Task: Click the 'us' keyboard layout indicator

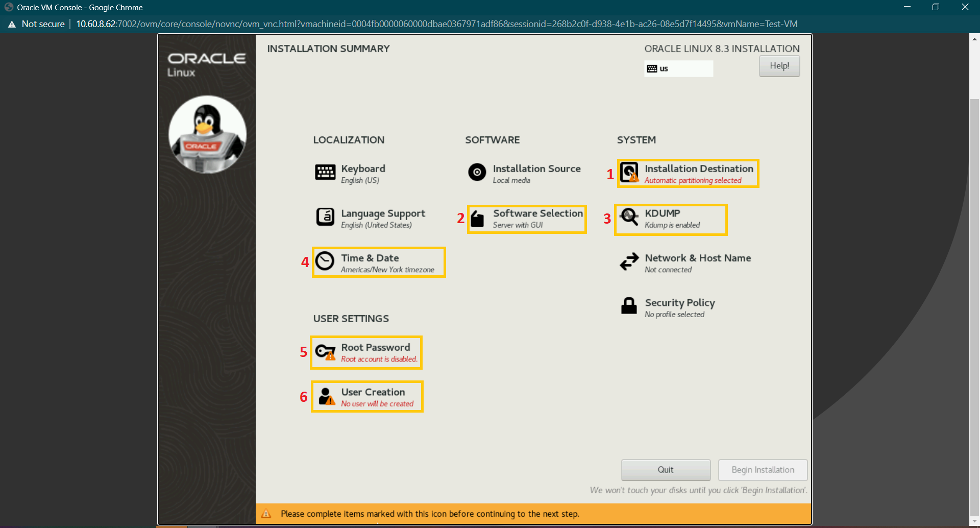Action: (x=678, y=68)
